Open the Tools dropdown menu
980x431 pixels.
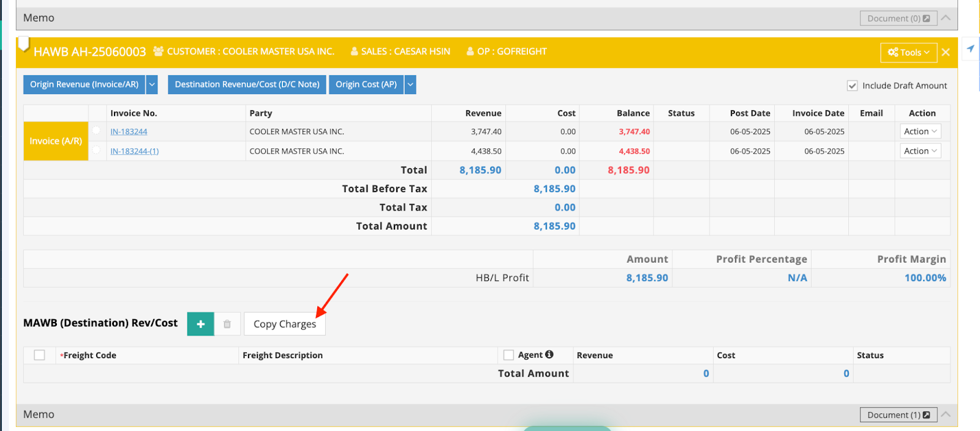point(908,53)
